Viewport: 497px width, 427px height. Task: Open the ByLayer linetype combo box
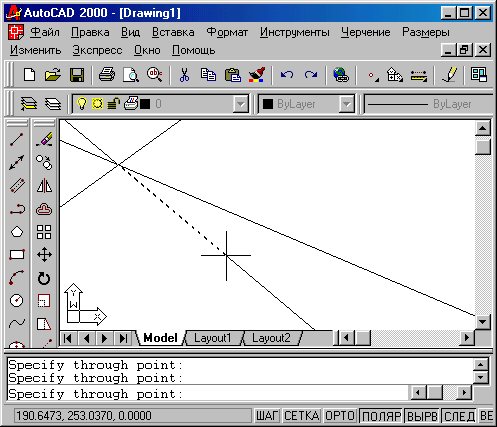click(x=429, y=104)
